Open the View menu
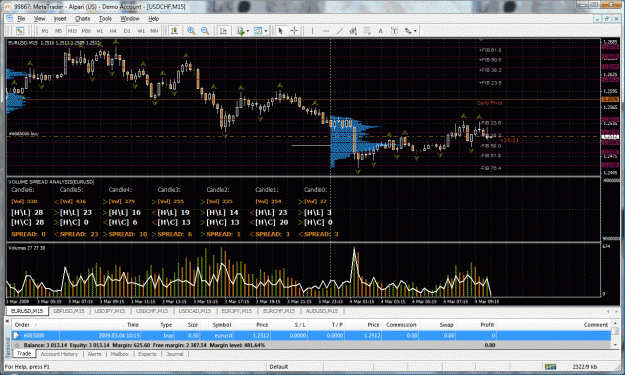The height and width of the screenshot is (375, 625). click(x=39, y=19)
